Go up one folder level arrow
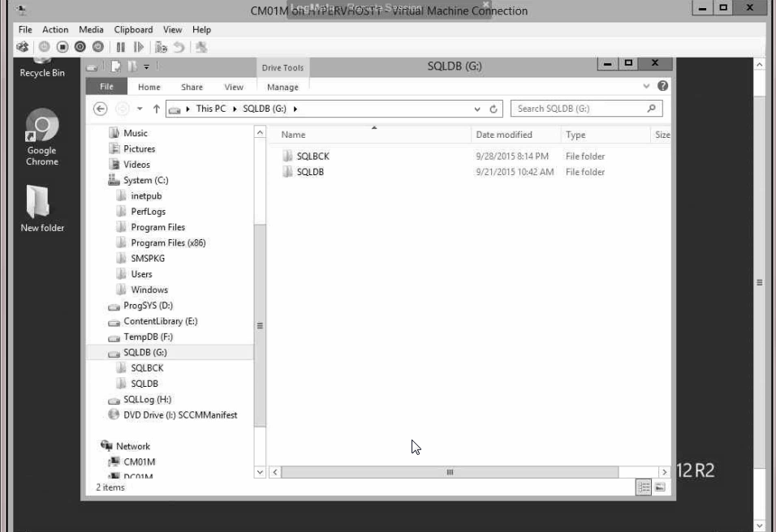The height and width of the screenshot is (532, 776). pyautogui.click(x=157, y=109)
